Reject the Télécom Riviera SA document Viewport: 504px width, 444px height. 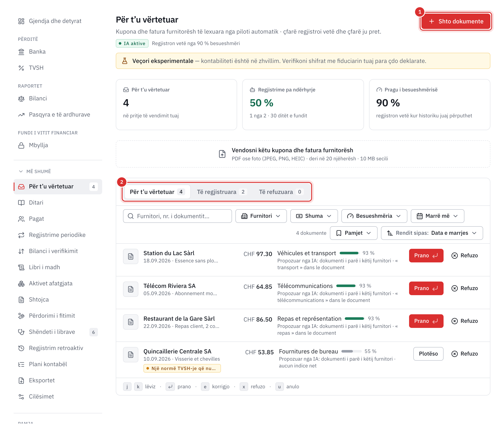click(x=465, y=288)
